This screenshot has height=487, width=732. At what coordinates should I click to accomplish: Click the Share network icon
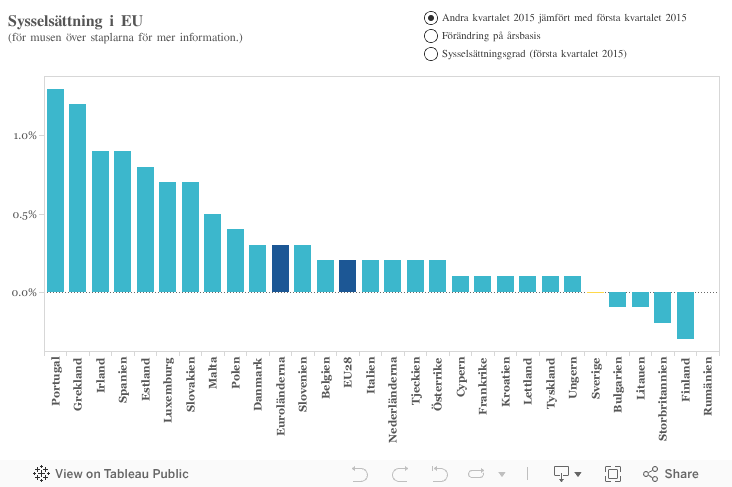(650, 474)
